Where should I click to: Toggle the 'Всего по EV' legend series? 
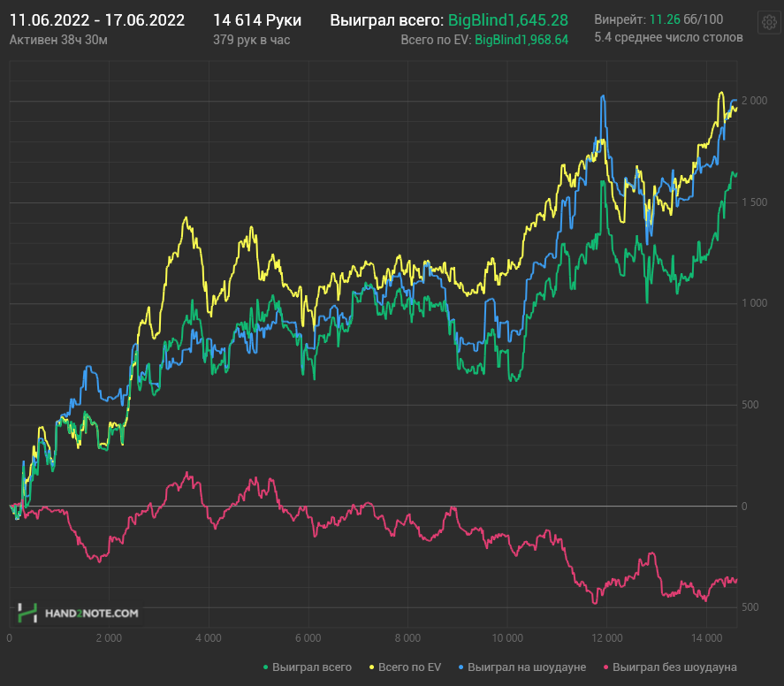[405, 667]
